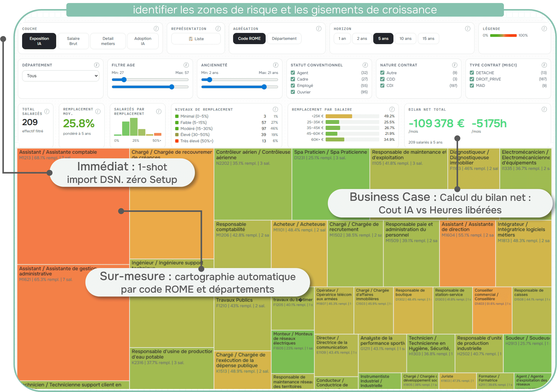Click info icon in Bilan Net Total
559x392 pixels.
pos(544,110)
